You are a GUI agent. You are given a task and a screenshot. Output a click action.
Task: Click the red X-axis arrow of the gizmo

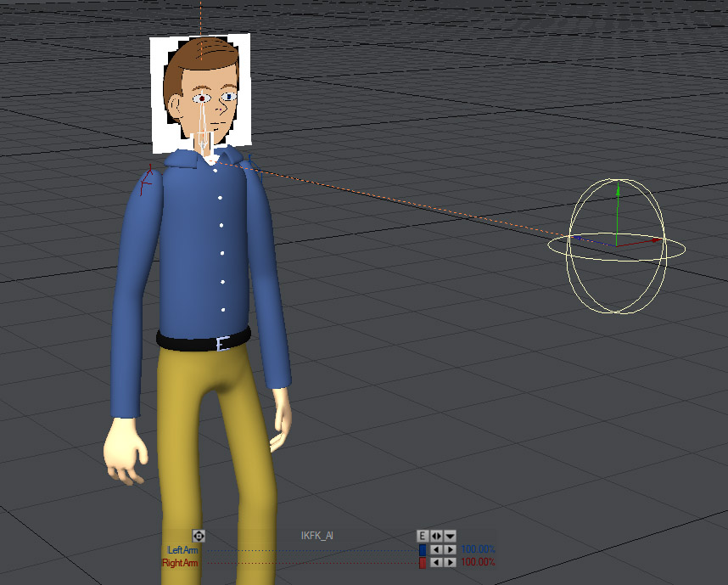(656, 240)
